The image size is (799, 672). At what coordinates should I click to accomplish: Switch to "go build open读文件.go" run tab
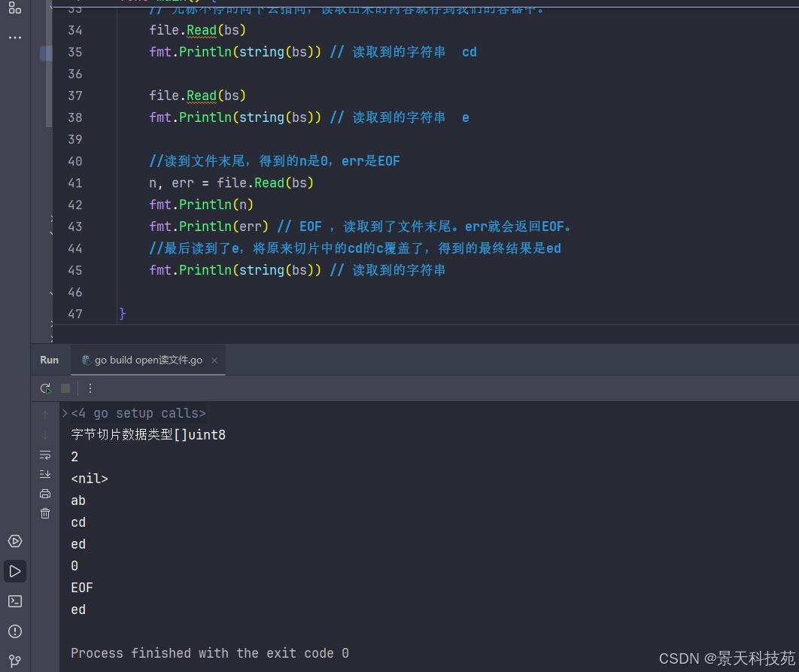147,360
